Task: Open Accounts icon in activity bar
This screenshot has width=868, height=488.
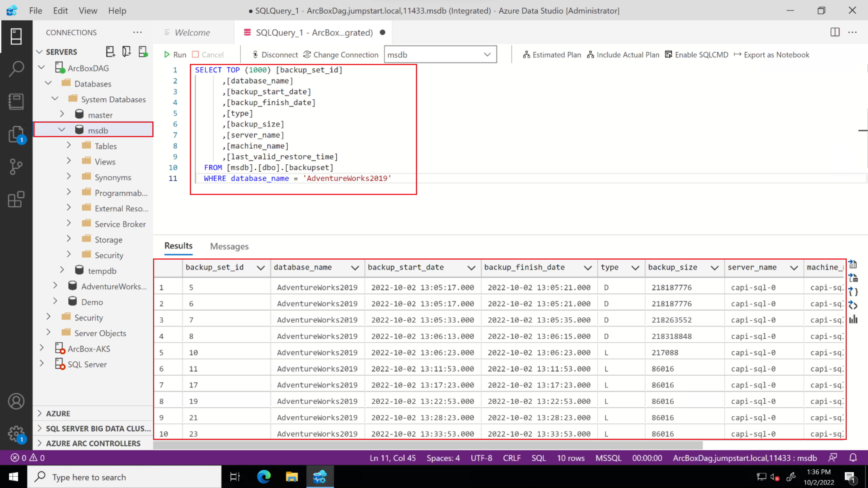Action: tap(16, 401)
